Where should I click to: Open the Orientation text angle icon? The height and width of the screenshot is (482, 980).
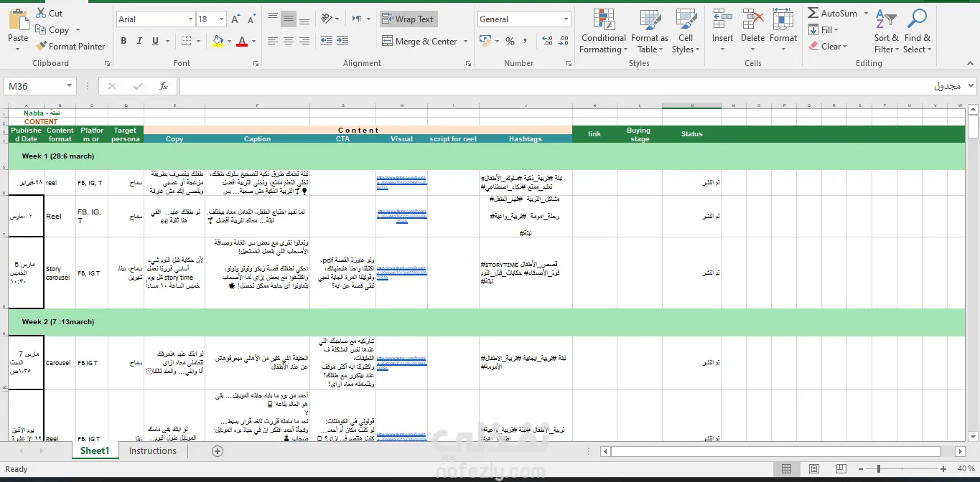coord(328,18)
